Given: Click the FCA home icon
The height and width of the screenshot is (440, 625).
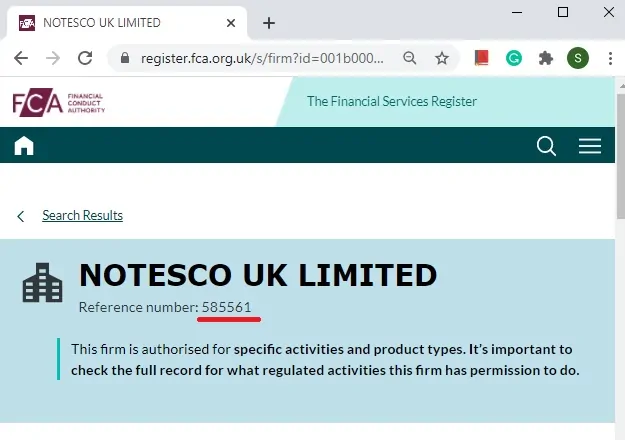Looking at the screenshot, I should [x=24, y=145].
